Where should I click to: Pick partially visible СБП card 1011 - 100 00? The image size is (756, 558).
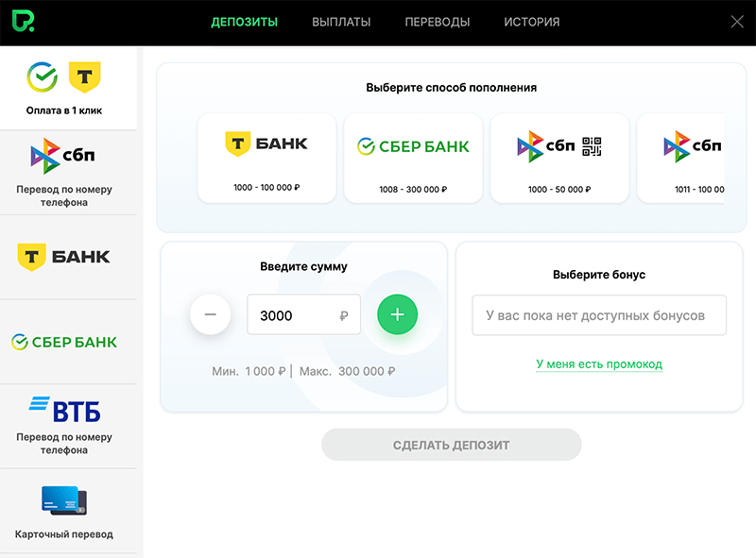click(680, 159)
